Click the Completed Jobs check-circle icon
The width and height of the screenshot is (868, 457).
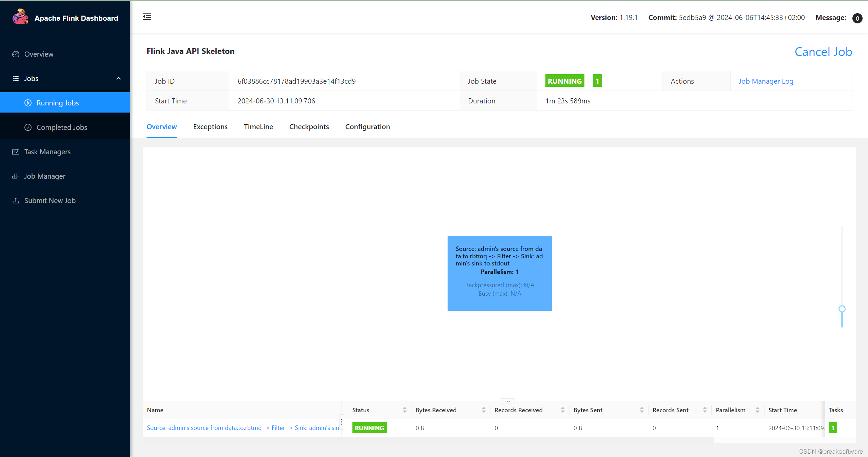[28, 127]
